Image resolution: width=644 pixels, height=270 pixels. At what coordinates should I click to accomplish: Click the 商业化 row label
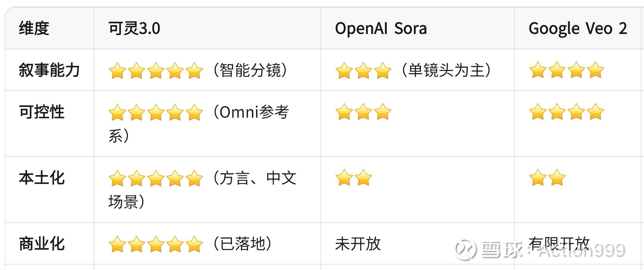(42, 244)
